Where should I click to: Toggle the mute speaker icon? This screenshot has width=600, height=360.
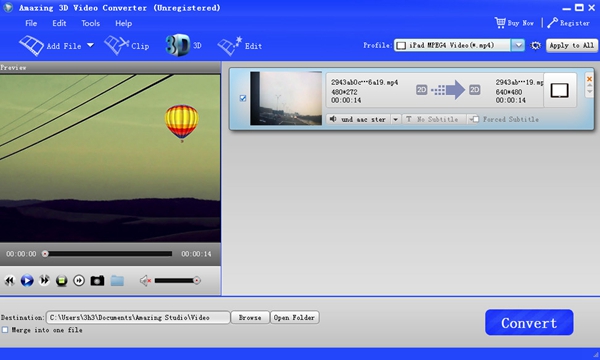point(145,281)
